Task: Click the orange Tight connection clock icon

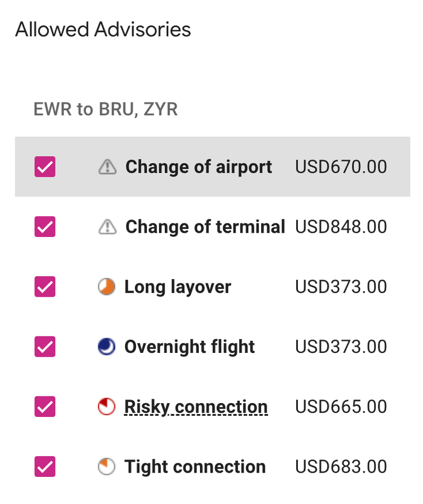Action: coord(107,467)
